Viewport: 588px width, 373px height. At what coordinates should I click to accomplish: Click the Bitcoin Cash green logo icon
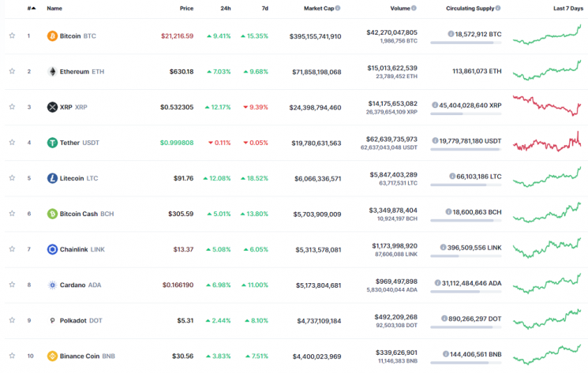52,214
